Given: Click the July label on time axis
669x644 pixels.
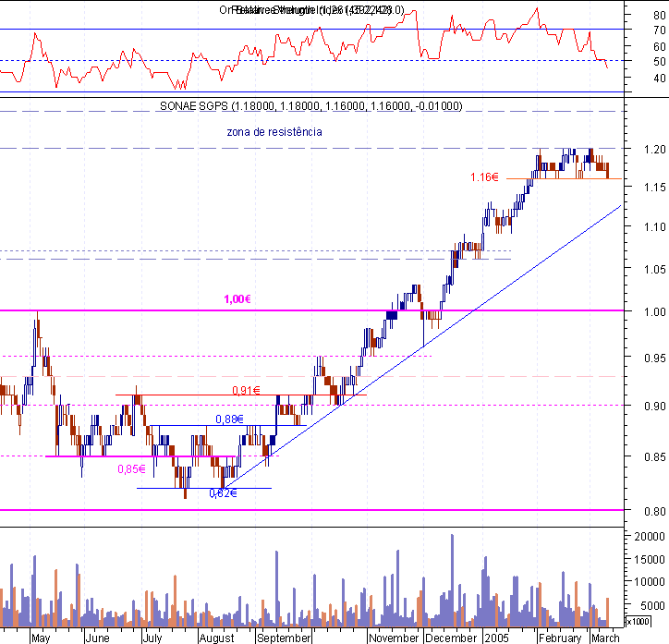Looking at the screenshot, I should point(152,638).
